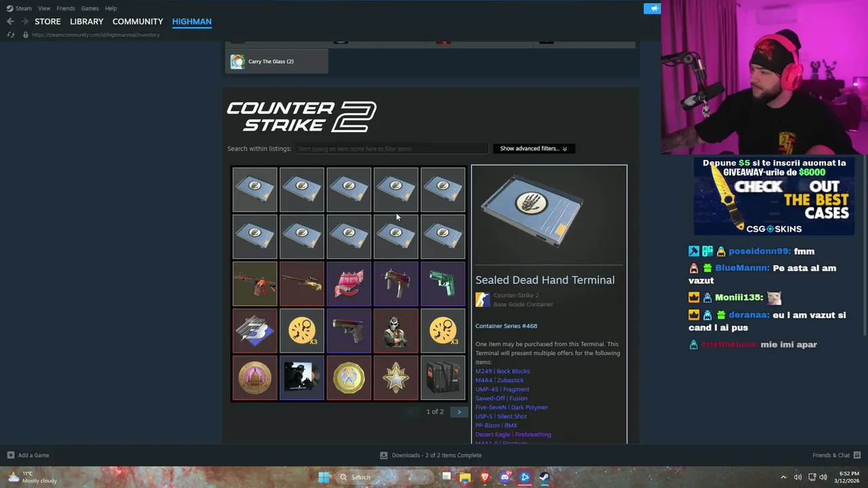Open USP-S | Silent Shot link
The image size is (868, 488).
[501, 417]
